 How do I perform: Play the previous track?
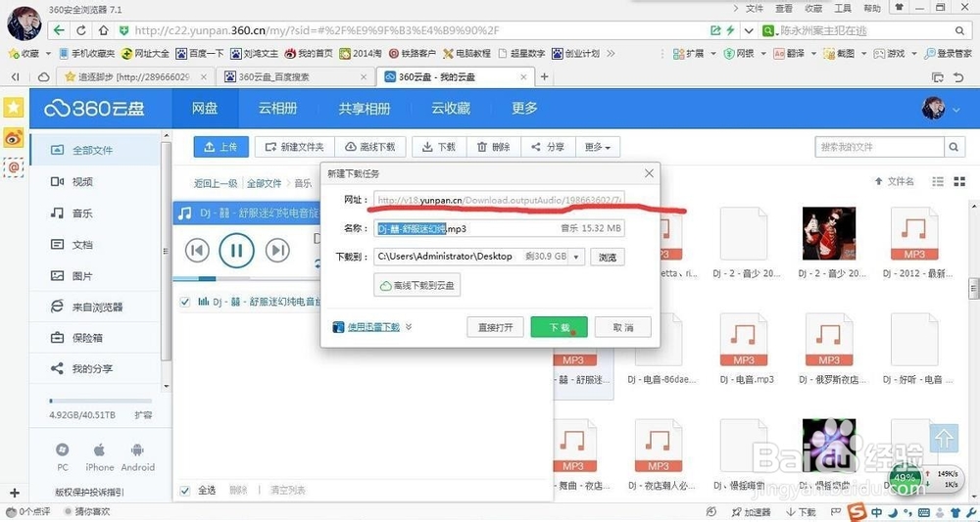coord(198,251)
